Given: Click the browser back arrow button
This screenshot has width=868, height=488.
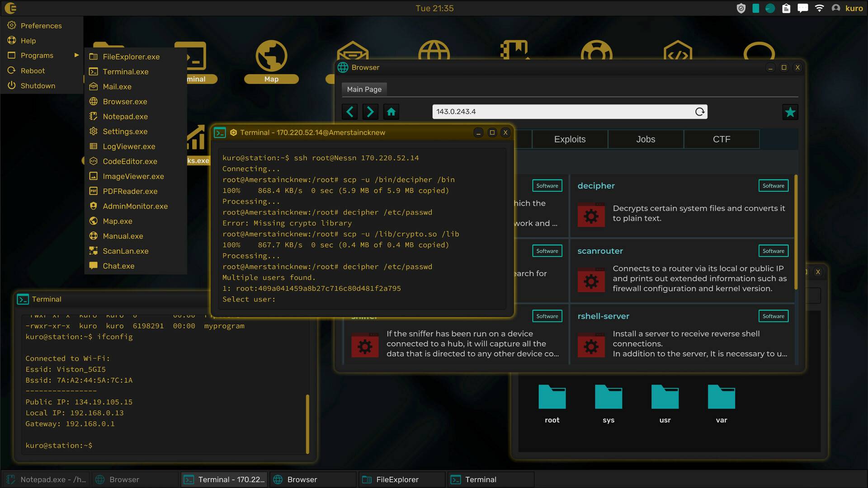Looking at the screenshot, I should coord(350,112).
